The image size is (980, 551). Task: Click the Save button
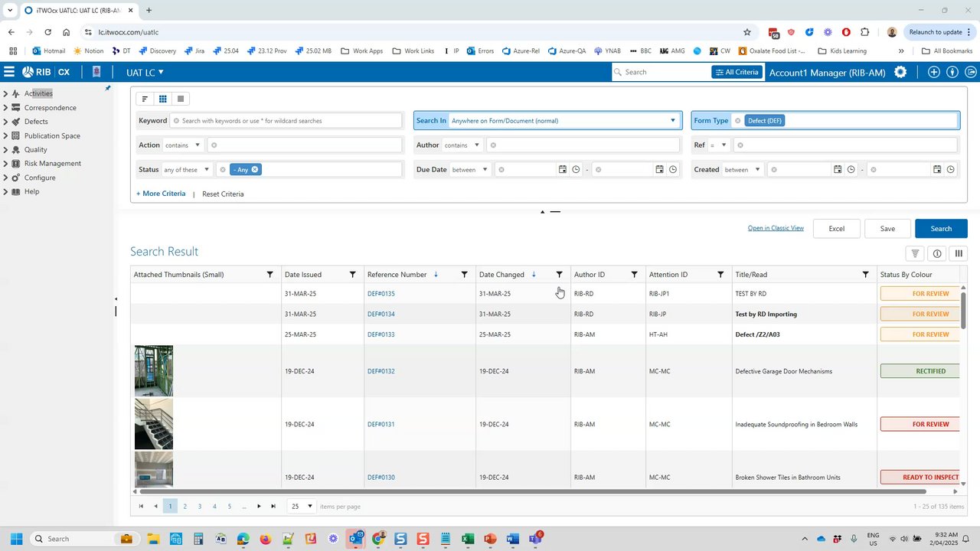pos(887,229)
